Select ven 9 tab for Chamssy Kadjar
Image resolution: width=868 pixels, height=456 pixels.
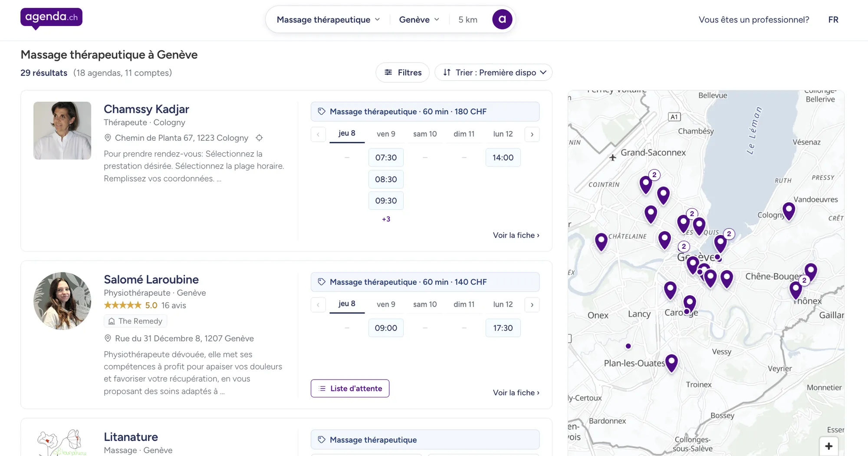[386, 134]
